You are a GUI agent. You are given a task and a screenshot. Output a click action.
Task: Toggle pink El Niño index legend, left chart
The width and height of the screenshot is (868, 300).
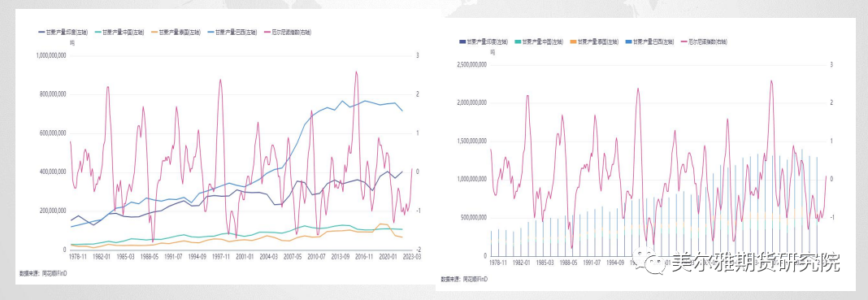click(x=288, y=33)
